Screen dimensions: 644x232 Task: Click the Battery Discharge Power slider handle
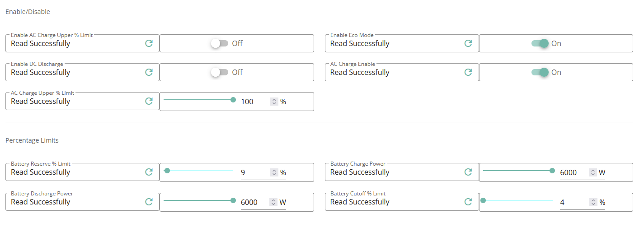[x=233, y=200]
